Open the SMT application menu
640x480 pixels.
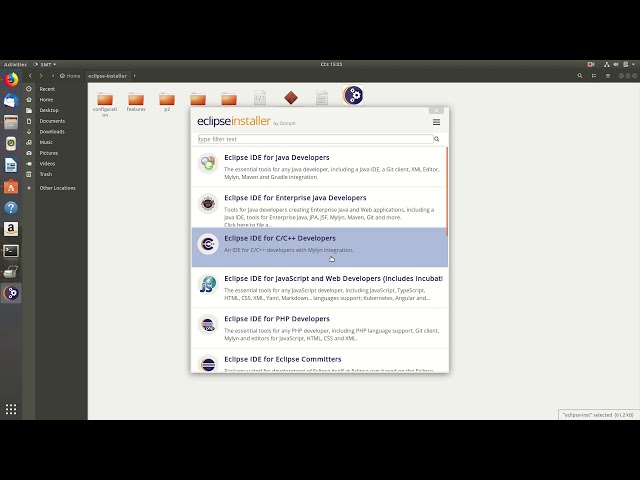coord(45,64)
